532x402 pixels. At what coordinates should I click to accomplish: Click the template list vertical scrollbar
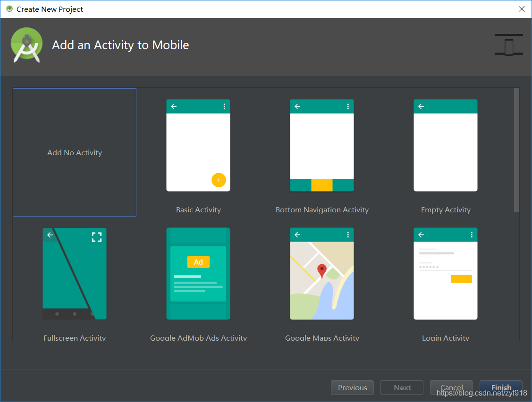(516, 150)
